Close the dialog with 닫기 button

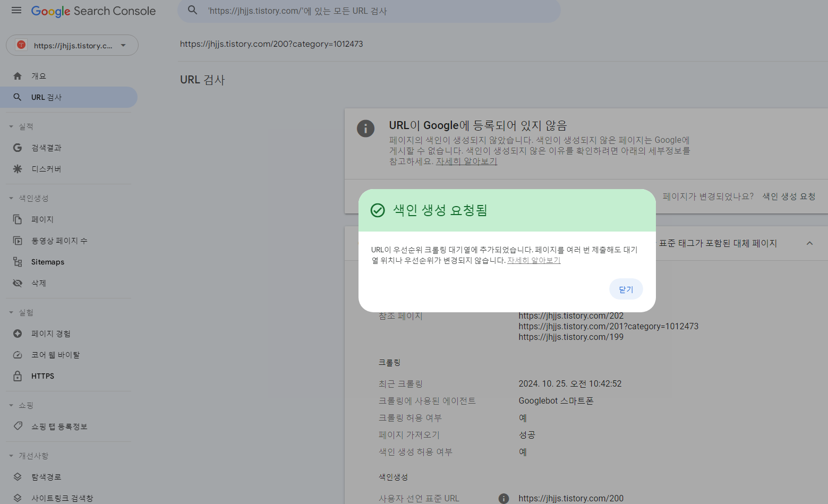click(626, 289)
